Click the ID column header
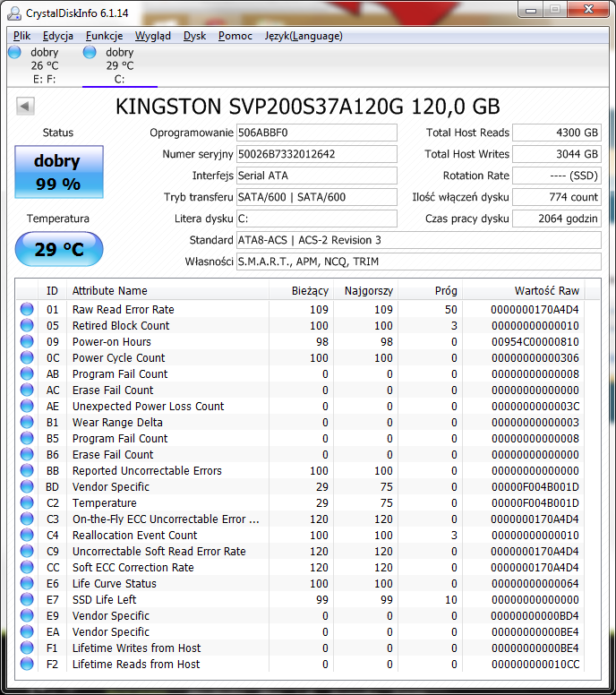The image size is (616, 695). click(52, 291)
